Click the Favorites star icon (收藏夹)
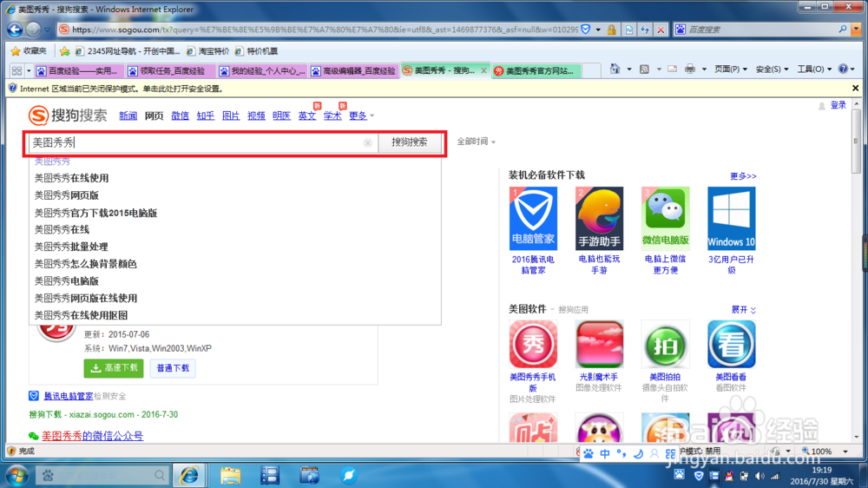The width and height of the screenshot is (868, 488). point(16,51)
